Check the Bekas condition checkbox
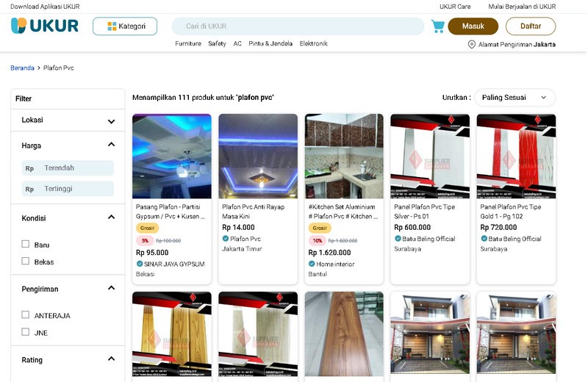The height and width of the screenshot is (382, 588). [26, 261]
